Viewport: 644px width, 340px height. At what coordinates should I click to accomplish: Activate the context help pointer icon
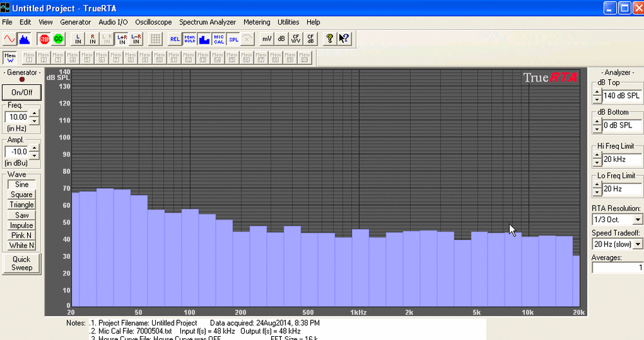click(x=344, y=39)
